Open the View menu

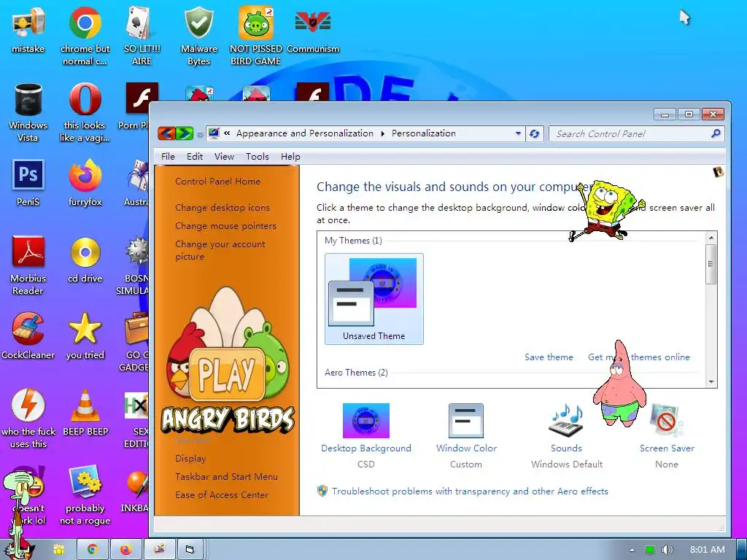(x=224, y=157)
